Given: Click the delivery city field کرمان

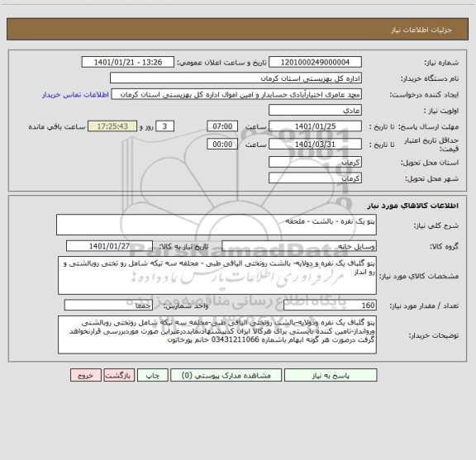Looking at the screenshot, I should pyautogui.click(x=315, y=178).
